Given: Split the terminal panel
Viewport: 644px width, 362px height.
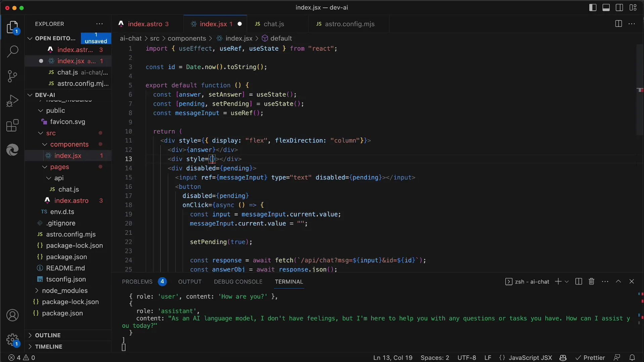Looking at the screenshot, I should 579,281.
